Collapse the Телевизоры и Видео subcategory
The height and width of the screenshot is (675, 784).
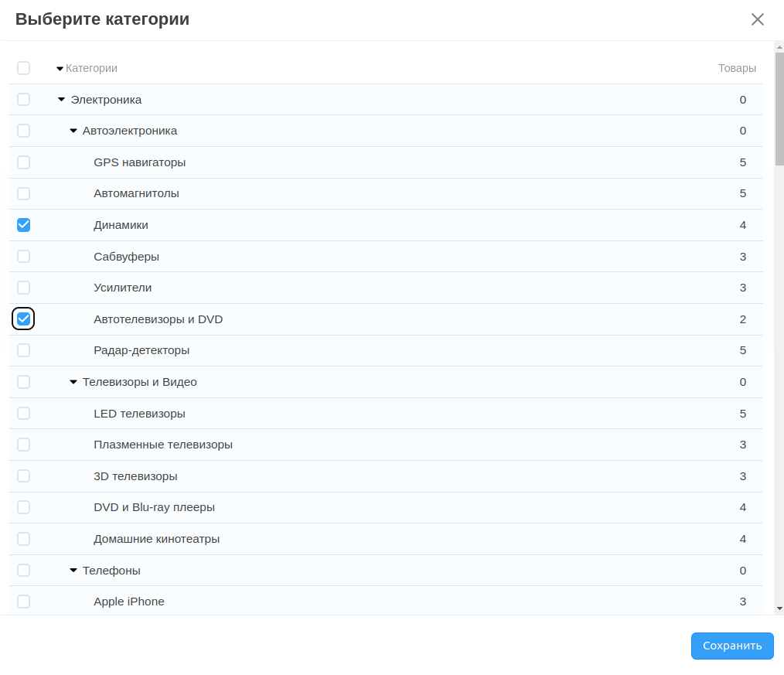[x=73, y=382]
